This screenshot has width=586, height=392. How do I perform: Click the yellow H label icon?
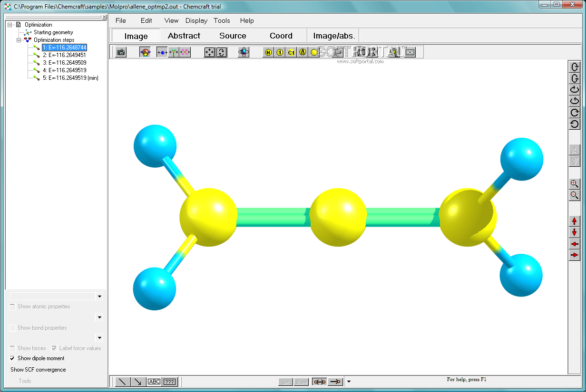(x=268, y=52)
